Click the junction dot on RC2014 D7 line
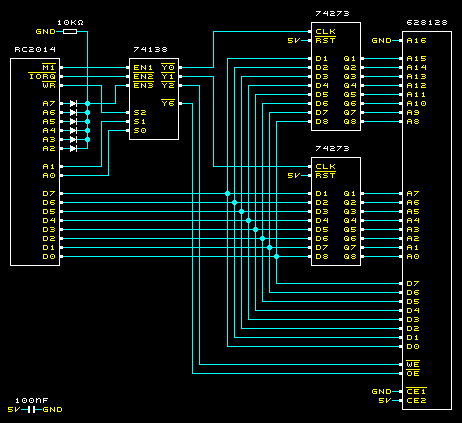Viewport: 462px width, 423px height. pyautogui.click(x=227, y=194)
